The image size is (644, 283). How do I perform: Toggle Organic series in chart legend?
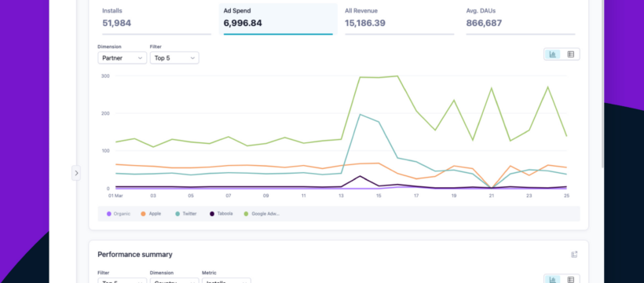[119, 214]
